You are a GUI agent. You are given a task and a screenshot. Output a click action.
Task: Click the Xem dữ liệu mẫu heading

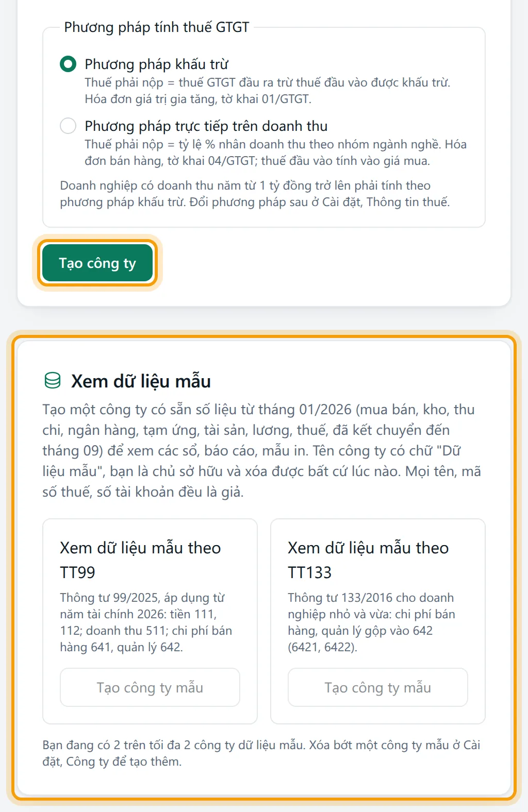coord(141,381)
